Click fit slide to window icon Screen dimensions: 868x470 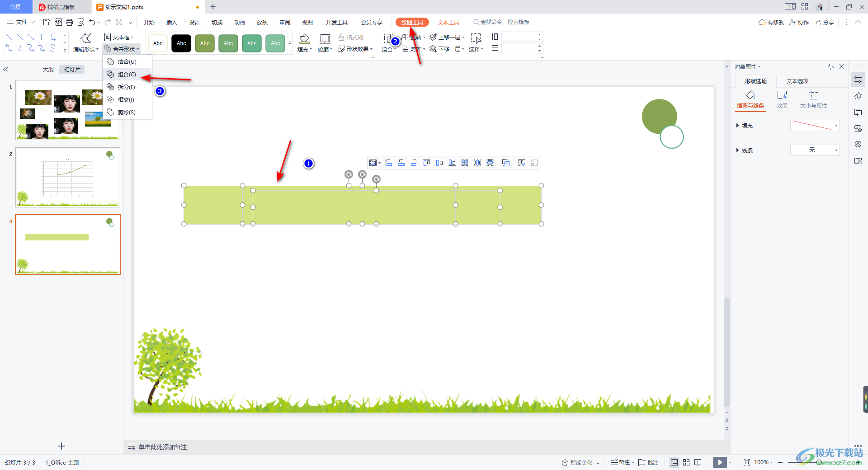(x=747, y=462)
